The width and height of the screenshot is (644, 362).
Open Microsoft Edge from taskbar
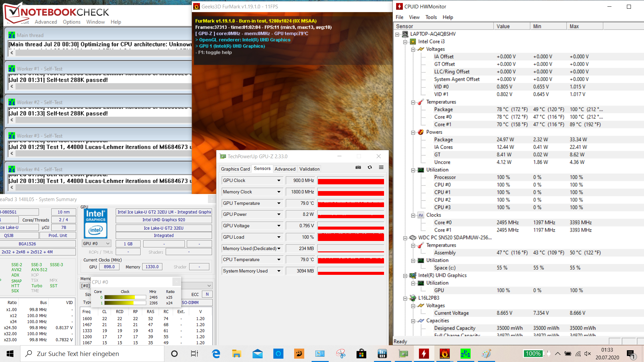pos(216,354)
